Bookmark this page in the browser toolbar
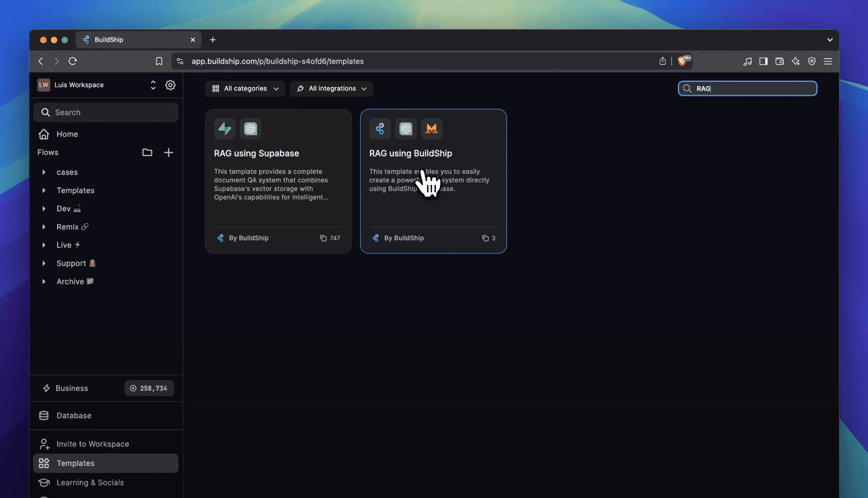The width and height of the screenshot is (868, 498). pyautogui.click(x=159, y=61)
